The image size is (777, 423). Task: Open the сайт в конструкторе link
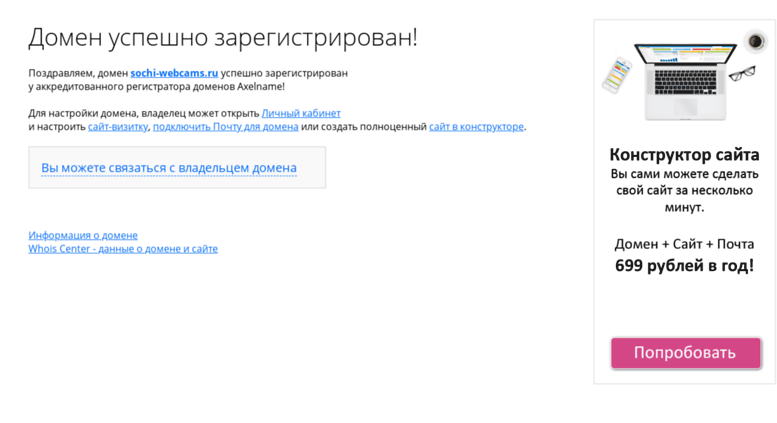[476, 126]
